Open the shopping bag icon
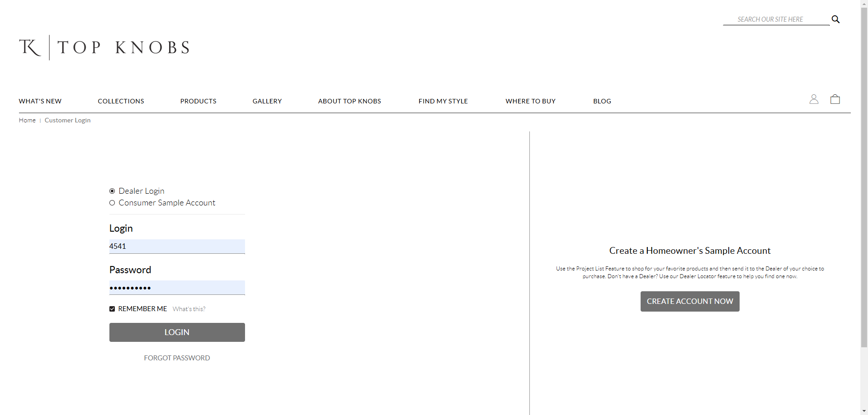868x415 pixels. [835, 99]
